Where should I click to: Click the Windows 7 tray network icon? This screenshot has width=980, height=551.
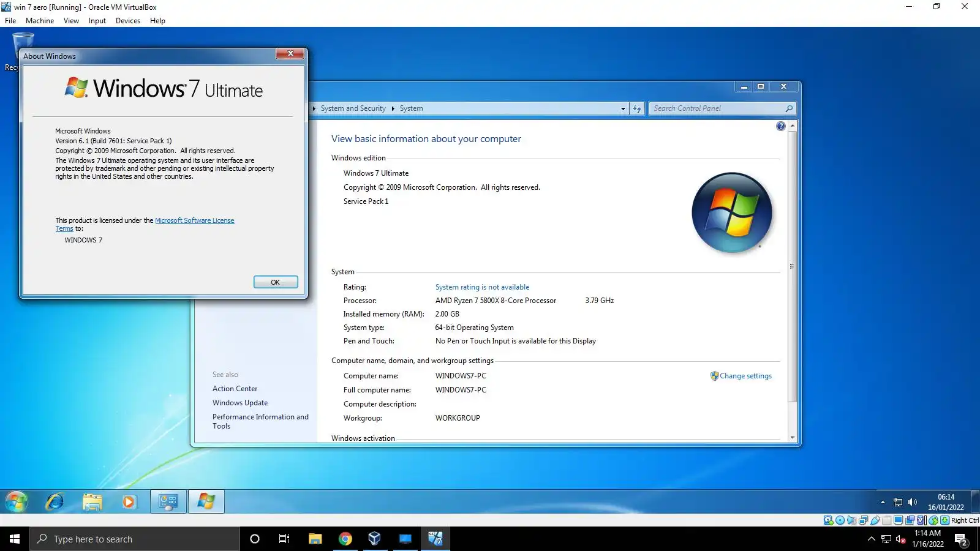click(x=898, y=503)
